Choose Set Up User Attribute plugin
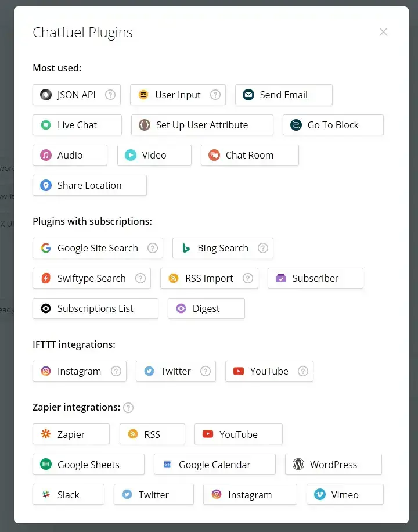This screenshot has width=418, height=532. click(201, 125)
